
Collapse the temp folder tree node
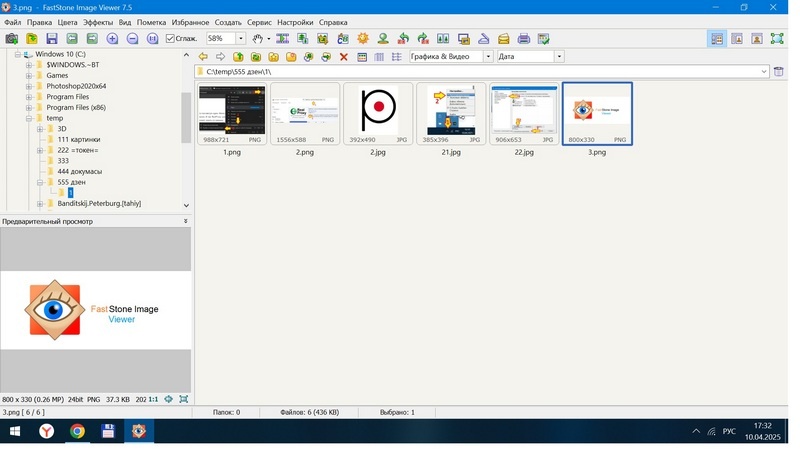pyautogui.click(x=29, y=118)
